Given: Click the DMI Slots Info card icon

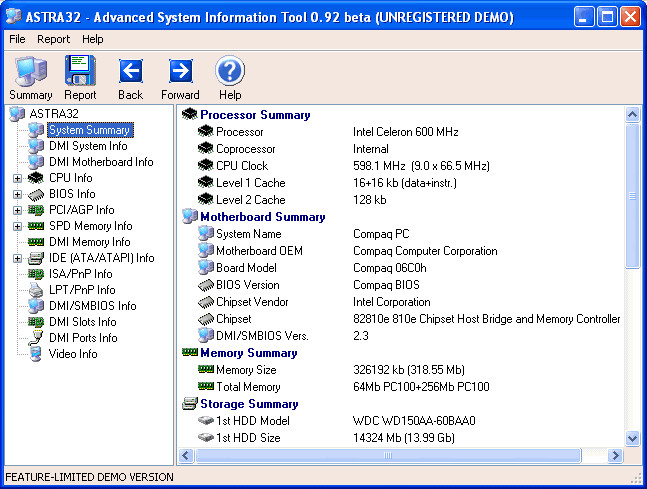Looking at the screenshot, I should pos(36,322).
